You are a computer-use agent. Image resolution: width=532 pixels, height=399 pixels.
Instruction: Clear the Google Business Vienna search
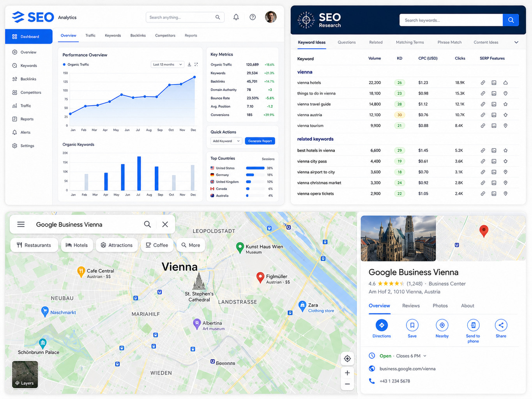click(165, 224)
